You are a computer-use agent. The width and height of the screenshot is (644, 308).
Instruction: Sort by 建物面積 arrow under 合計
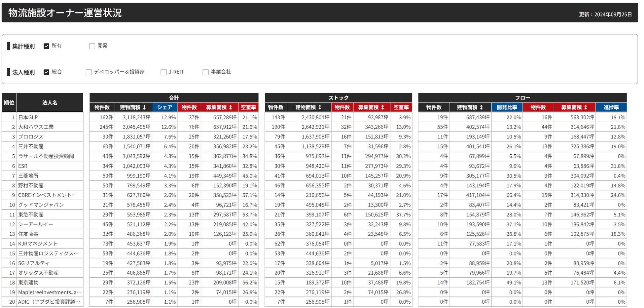(144, 107)
